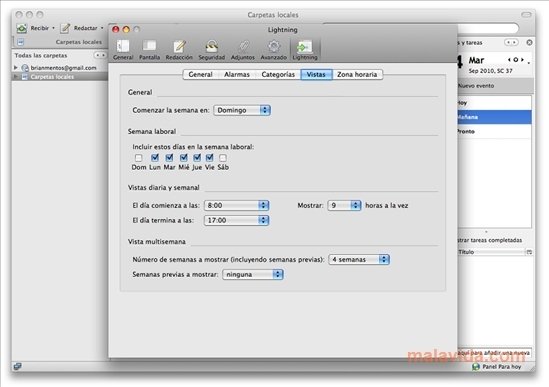Open the Avanzado preferences pane

[x=273, y=50]
